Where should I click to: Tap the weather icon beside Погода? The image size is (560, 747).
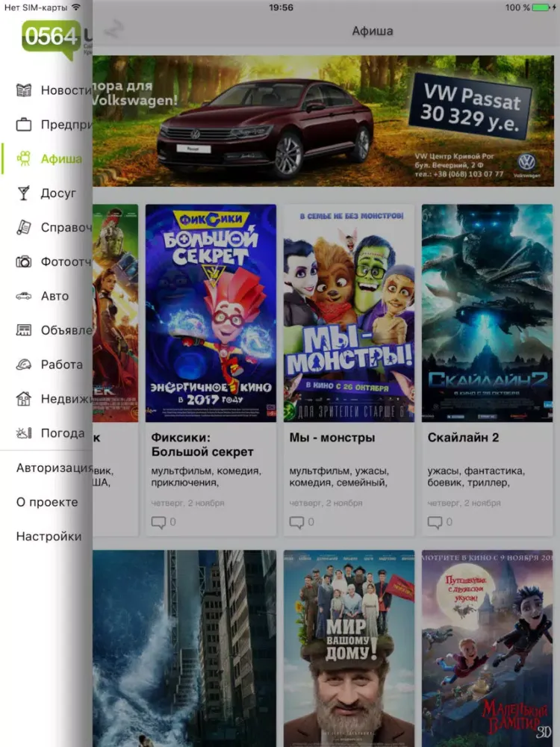24,433
